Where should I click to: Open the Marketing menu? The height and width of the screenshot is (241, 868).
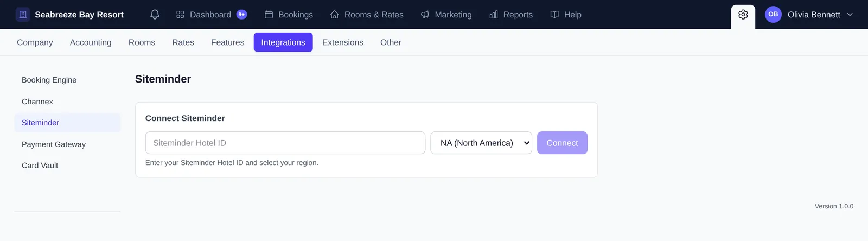pos(446,15)
